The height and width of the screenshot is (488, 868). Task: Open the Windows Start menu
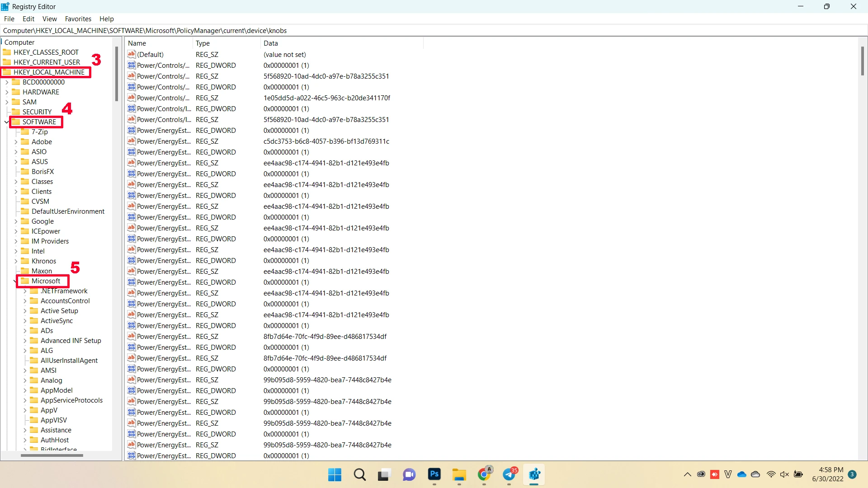click(335, 474)
